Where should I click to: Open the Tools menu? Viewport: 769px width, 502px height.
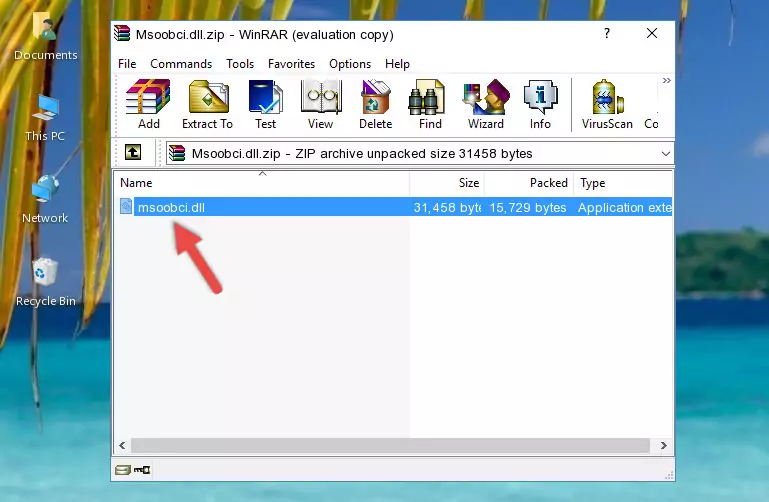(240, 64)
